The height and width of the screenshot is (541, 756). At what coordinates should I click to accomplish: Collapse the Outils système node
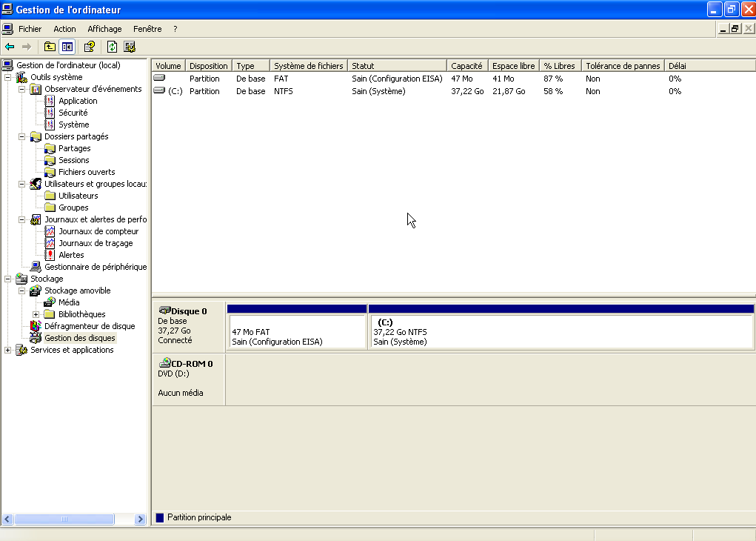[x=7, y=77]
